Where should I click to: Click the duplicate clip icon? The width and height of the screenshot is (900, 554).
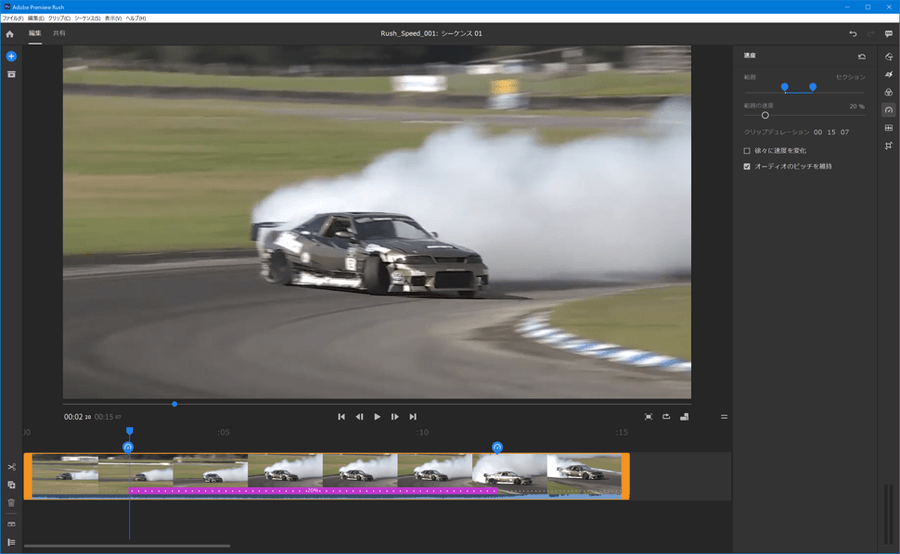click(x=11, y=485)
